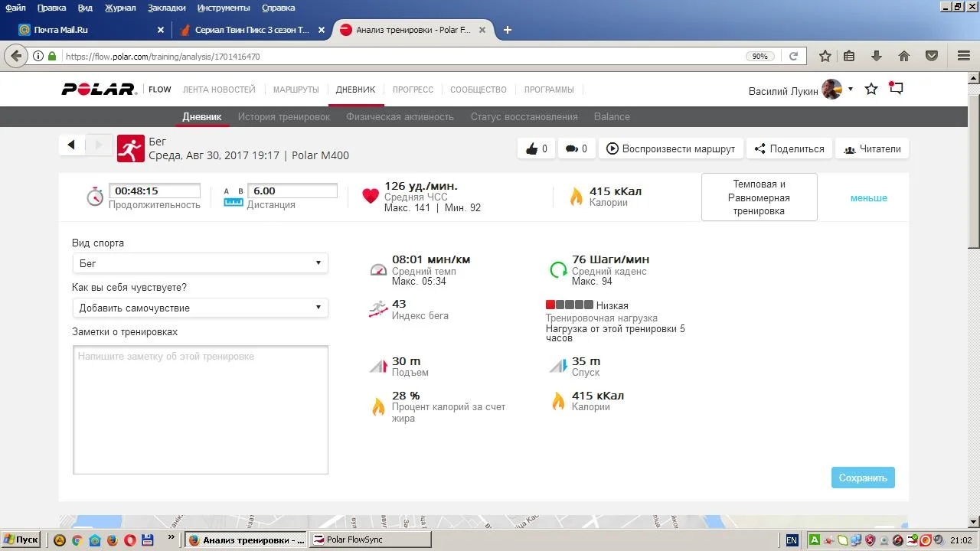Viewport: 980px width, 551px height.
Task: Open the Файл menu
Action: coord(15,8)
